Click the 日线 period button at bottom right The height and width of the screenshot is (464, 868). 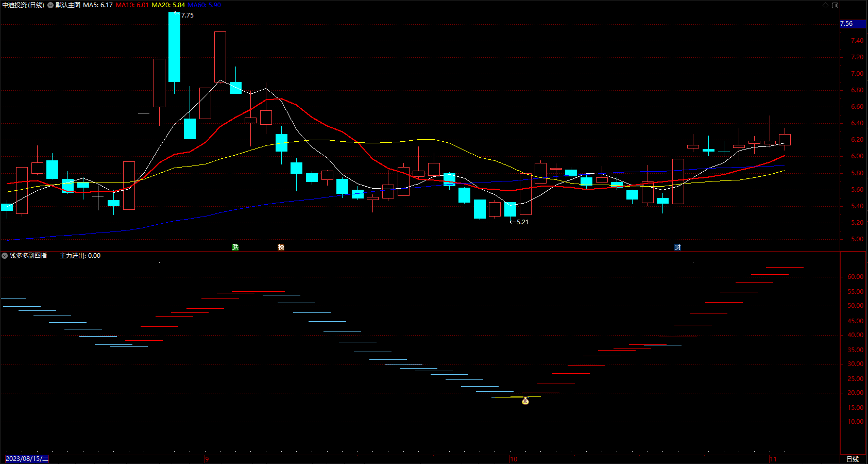tap(853, 459)
